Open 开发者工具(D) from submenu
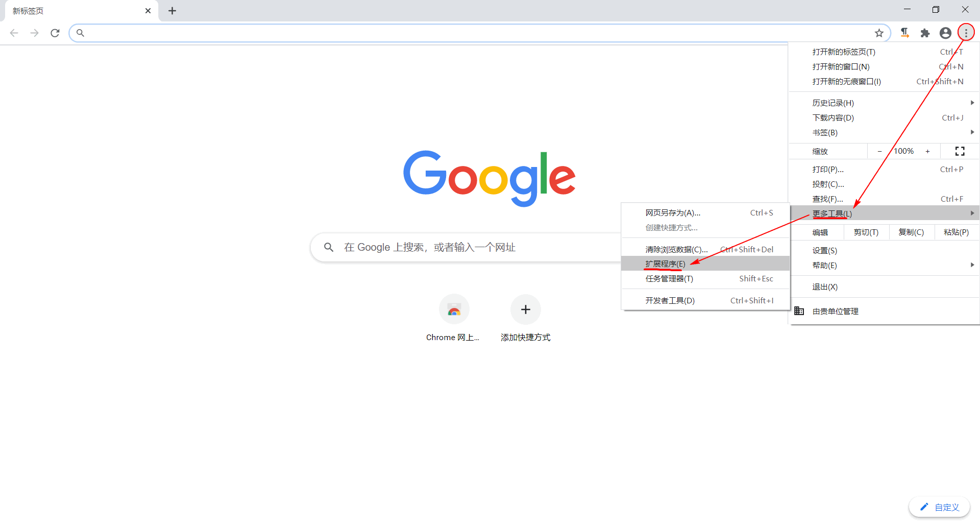The height and width of the screenshot is (526, 980). (705, 301)
